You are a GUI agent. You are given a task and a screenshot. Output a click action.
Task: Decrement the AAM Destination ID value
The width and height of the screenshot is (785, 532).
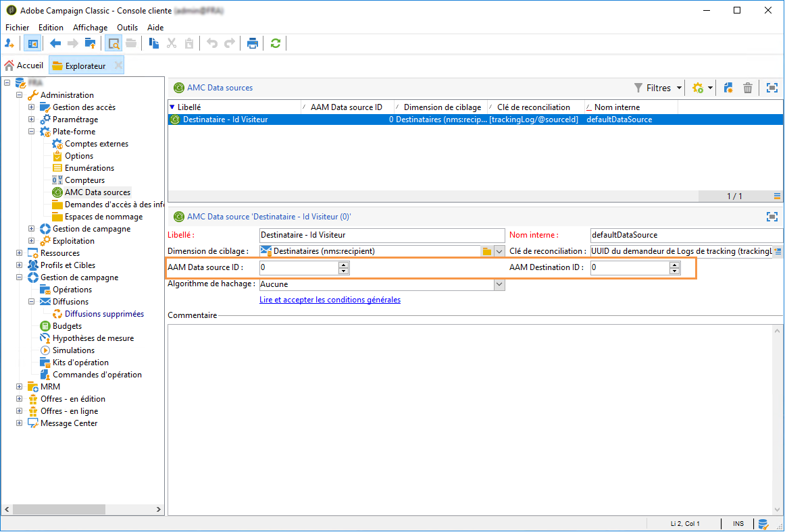tap(675, 271)
